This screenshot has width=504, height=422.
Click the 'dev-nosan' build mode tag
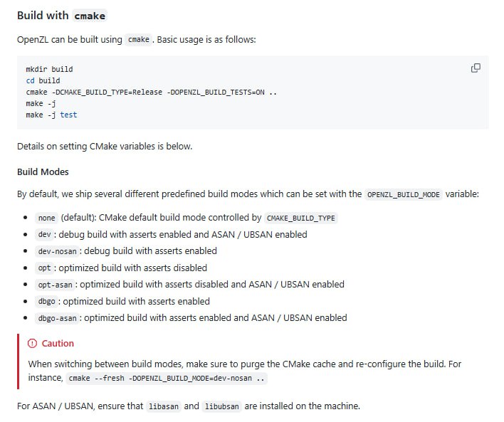tap(56, 251)
